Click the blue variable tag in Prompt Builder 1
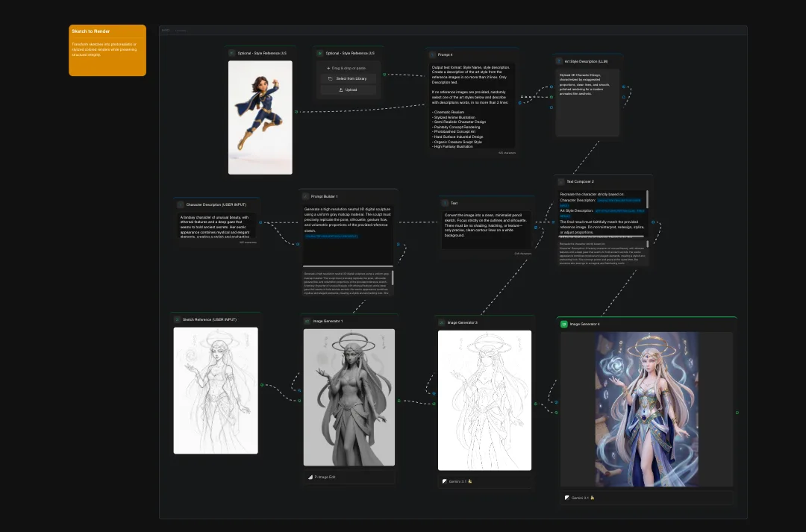Screen dimensions: 806x532 [331, 237]
